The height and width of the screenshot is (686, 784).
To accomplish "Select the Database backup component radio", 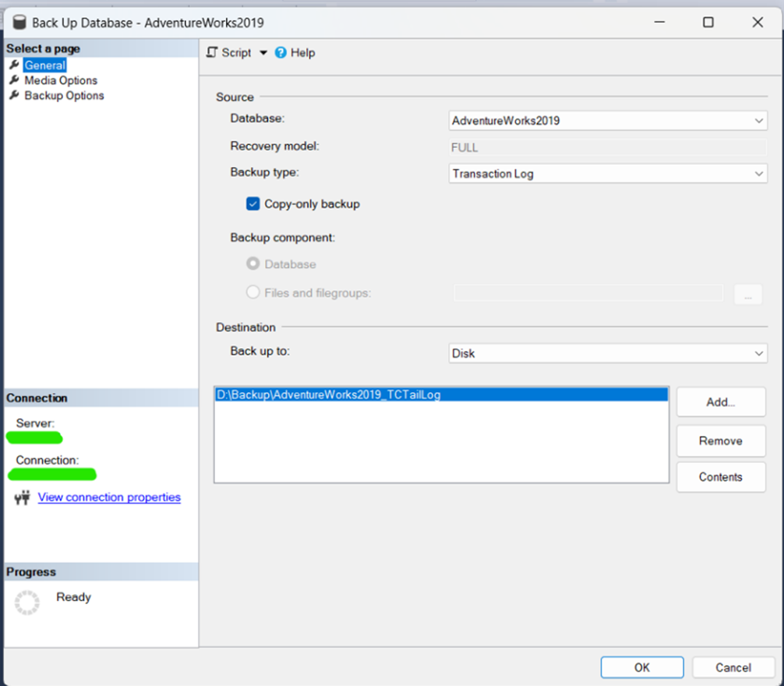I will pyautogui.click(x=253, y=263).
